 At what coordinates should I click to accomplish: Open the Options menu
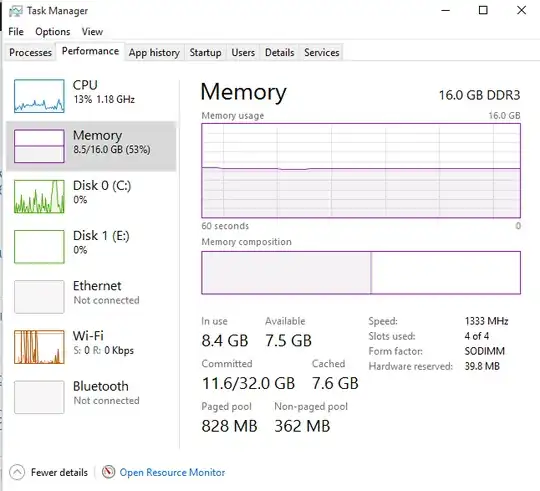click(x=53, y=32)
